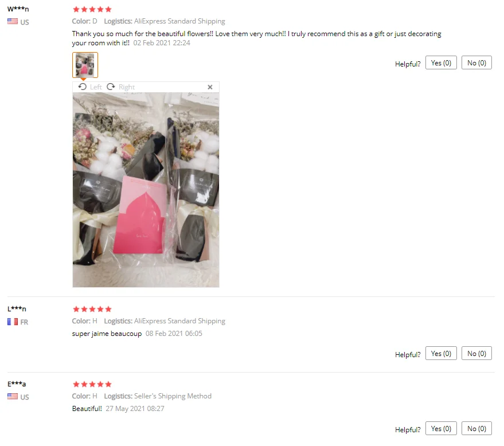The width and height of the screenshot is (504, 446).
Task: Mark W***n's review helpful with Yes (0)
Action: click(441, 62)
